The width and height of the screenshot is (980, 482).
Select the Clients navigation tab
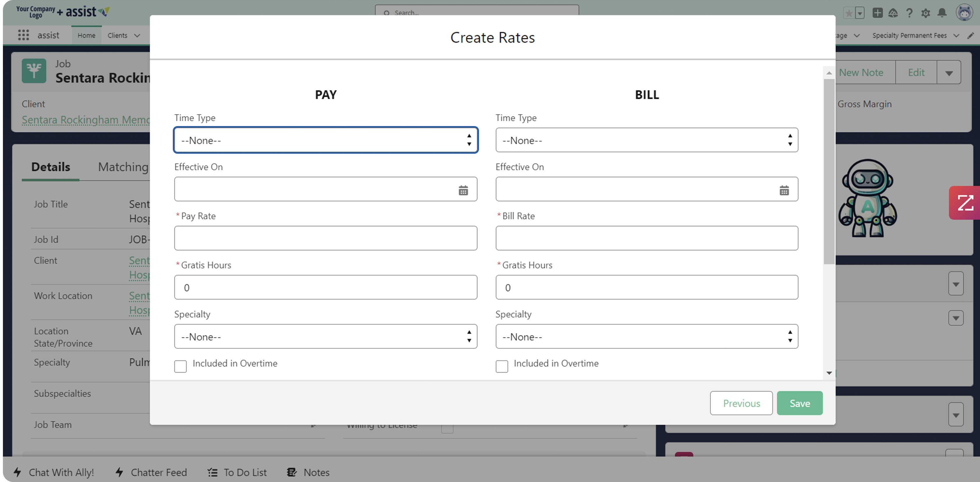pos(117,35)
